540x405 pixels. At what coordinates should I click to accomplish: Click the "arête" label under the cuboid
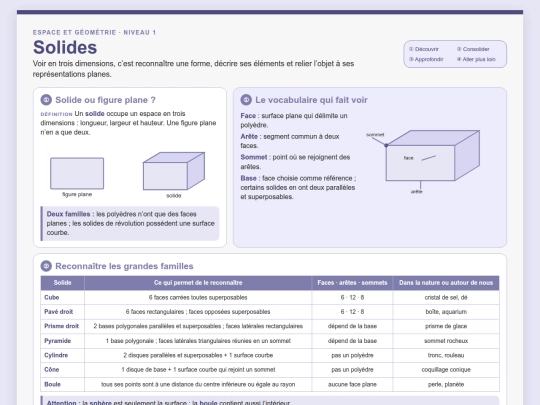click(x=416, y=191)
